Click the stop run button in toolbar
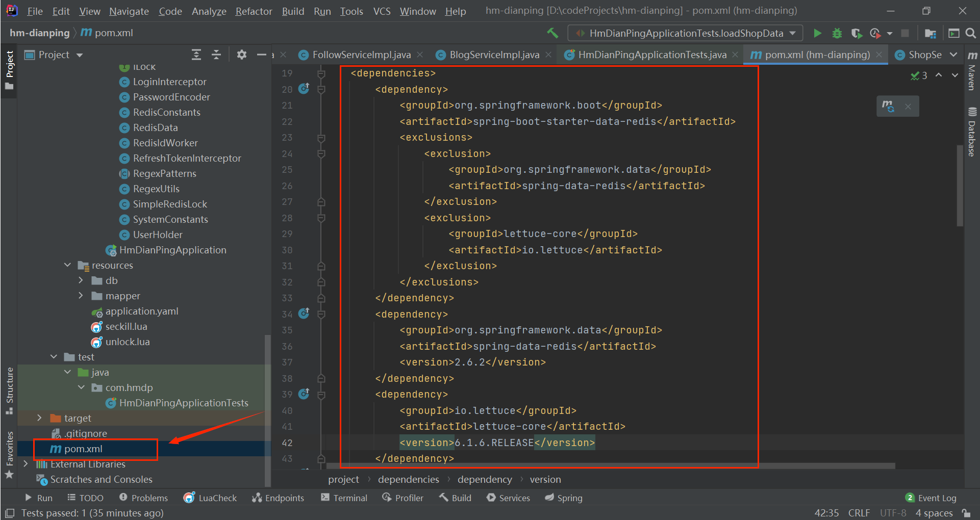The width and height of the screenshot is (980, 520). [905, 33]
